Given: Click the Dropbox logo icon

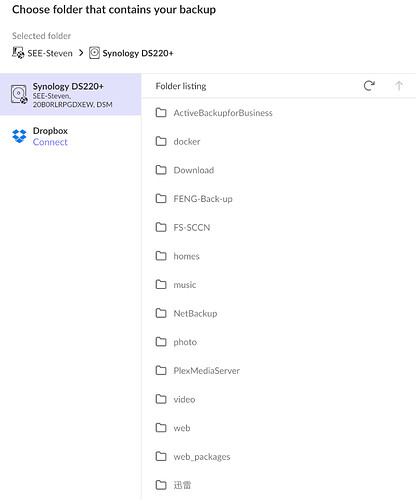Looking at the screenshot, I should tap(19, 136).
